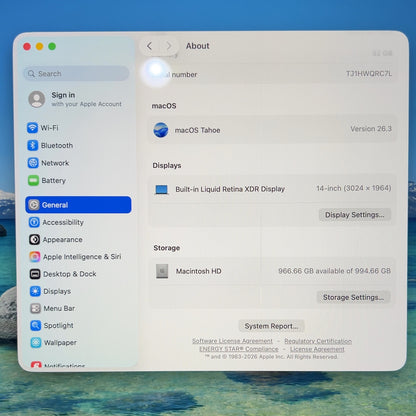The image size is (416, 416).
Task: Click the Spotlight magnifier icon
Action: (36, 325)
